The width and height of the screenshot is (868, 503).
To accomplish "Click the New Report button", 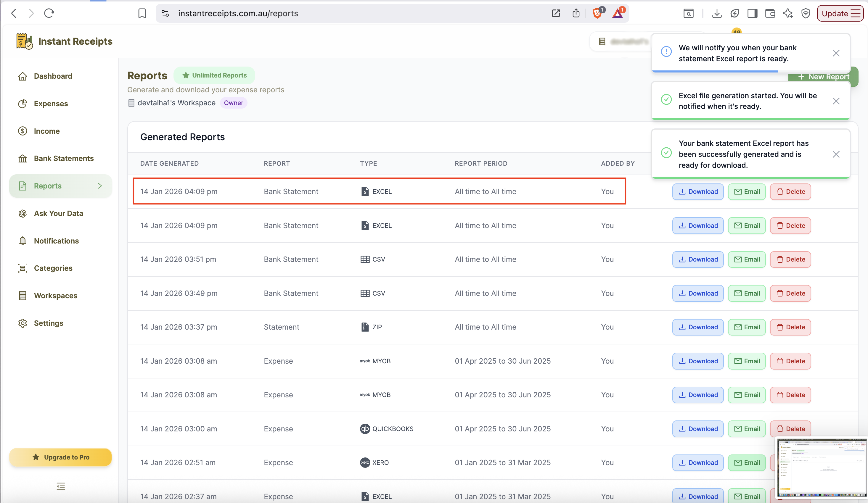I will pos(823,77).
